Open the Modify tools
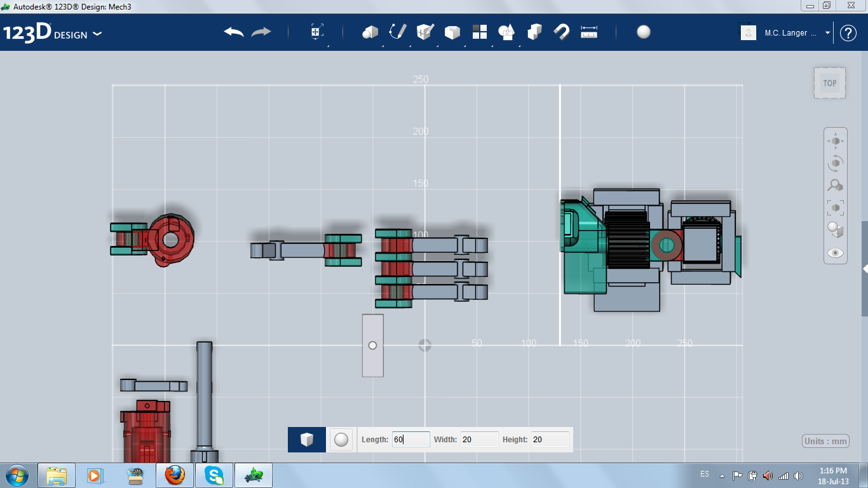The height and width of the screenshot is (488, 868). click(452, 32)
